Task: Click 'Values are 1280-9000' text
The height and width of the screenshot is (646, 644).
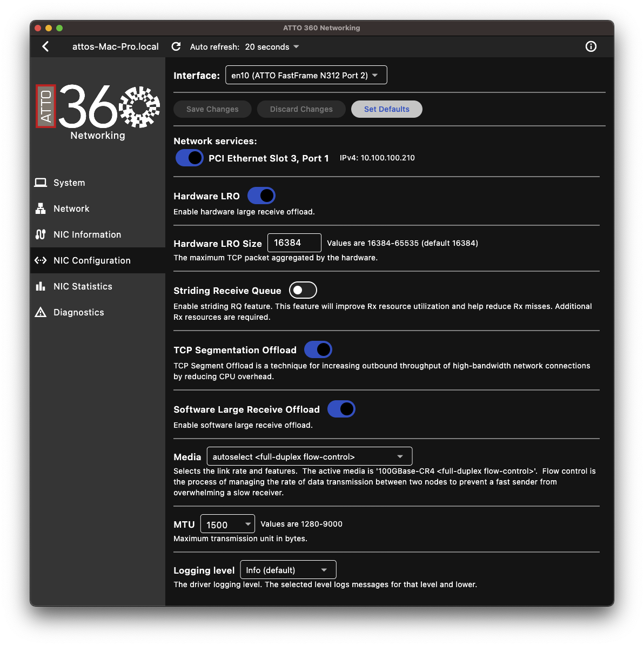Action: click(x=301, y=524)
